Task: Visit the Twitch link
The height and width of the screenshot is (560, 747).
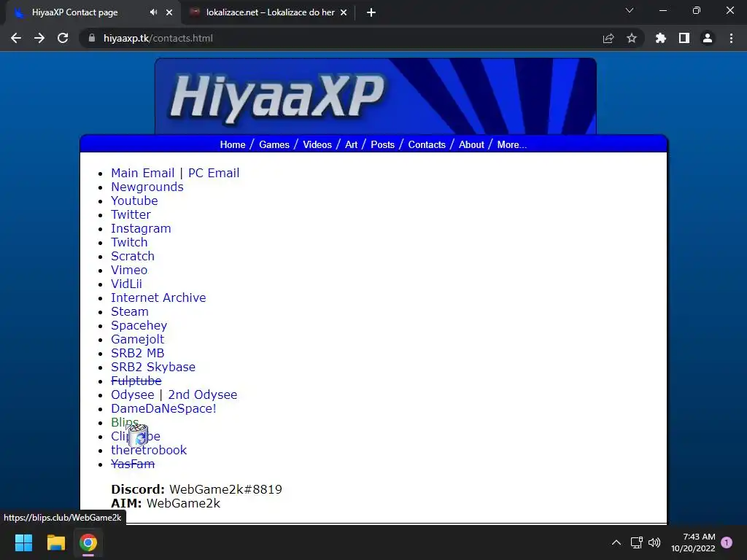Action: click(129, 242)
